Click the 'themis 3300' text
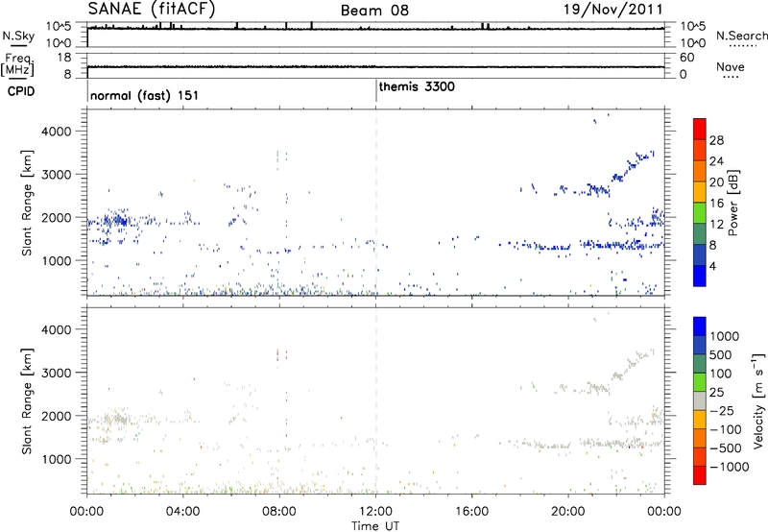Image resolution: width=768 pixels, height=532 pixels. coord(417,86)
